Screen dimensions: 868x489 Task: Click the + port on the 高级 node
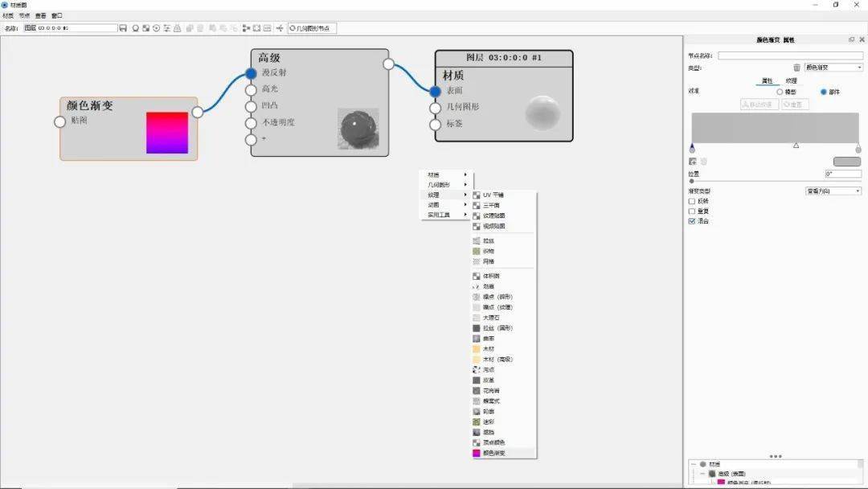coord(251,139)
